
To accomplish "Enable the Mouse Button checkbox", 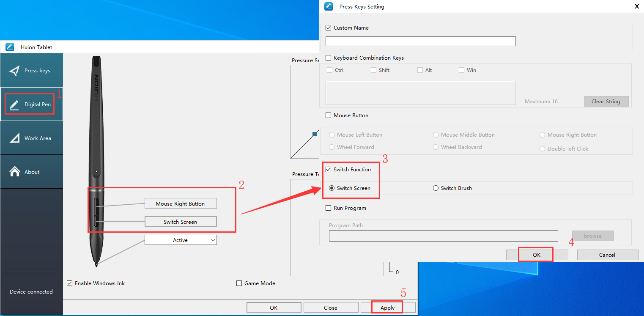I will click(329, 115).
